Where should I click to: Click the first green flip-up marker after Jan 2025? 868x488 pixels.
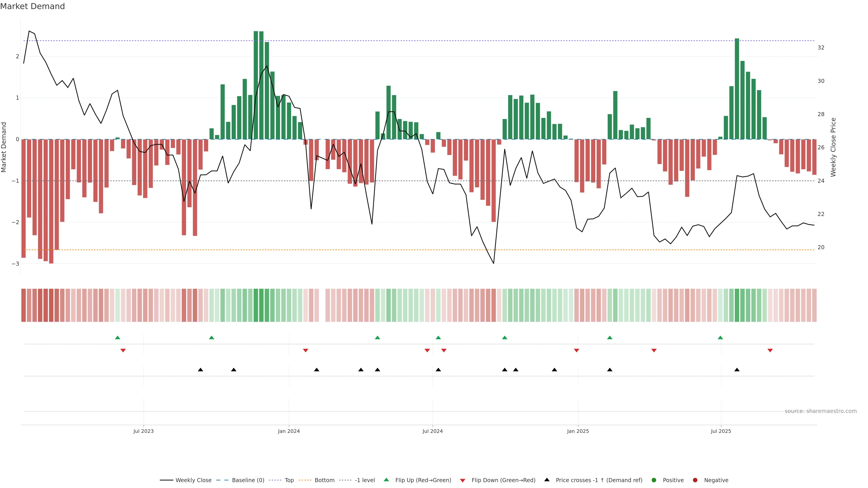click(610, 338)
